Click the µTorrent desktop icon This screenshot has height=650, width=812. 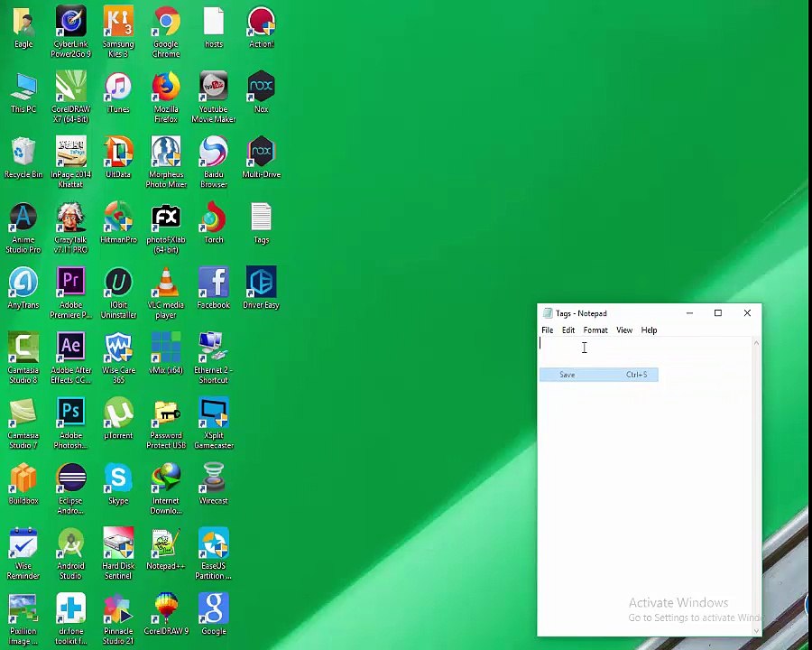[118, 413]
